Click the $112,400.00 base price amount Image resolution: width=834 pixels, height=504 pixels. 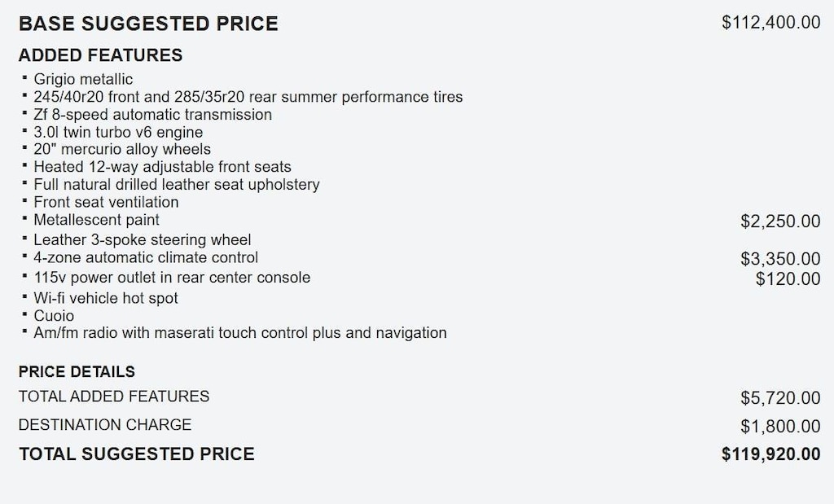pyautogui.click(x=770, y=23)
